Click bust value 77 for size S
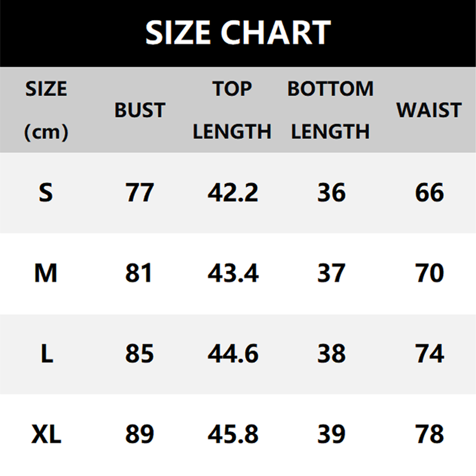The width and height of the screenshot is (476, 476). pyautogui.click(x=140, y=193)
